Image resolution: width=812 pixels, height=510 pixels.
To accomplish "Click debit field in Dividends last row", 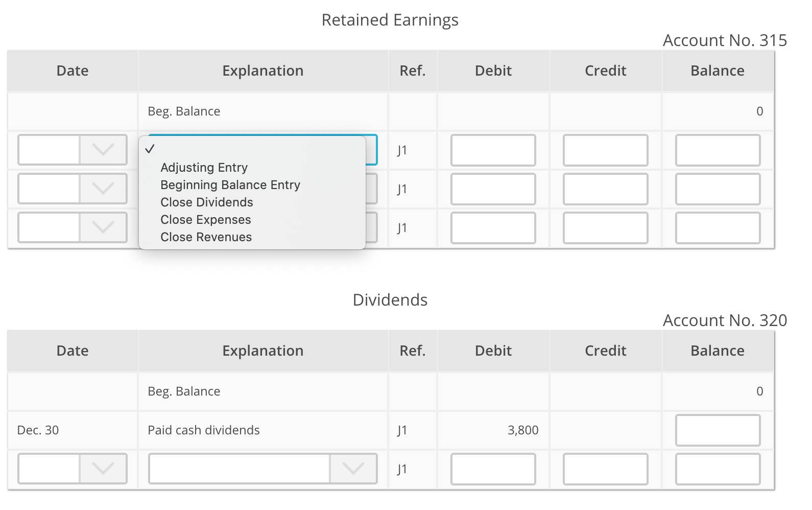I will coord(493,469).
